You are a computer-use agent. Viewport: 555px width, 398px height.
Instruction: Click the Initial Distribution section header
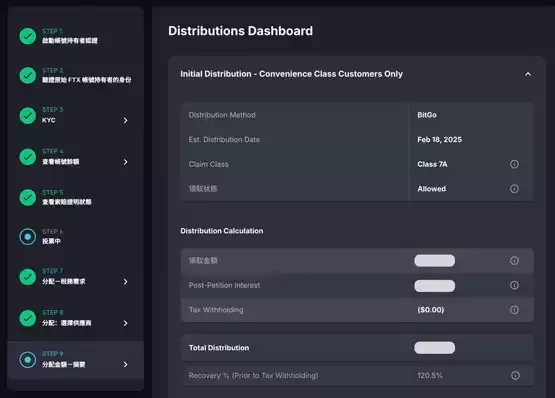357,74
